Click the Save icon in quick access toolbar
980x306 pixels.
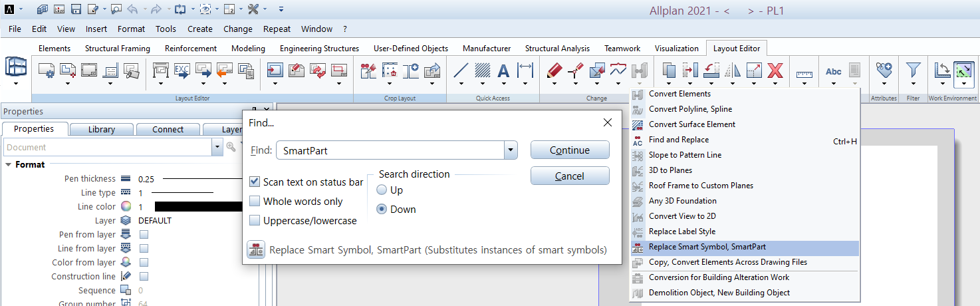point(76,9)
